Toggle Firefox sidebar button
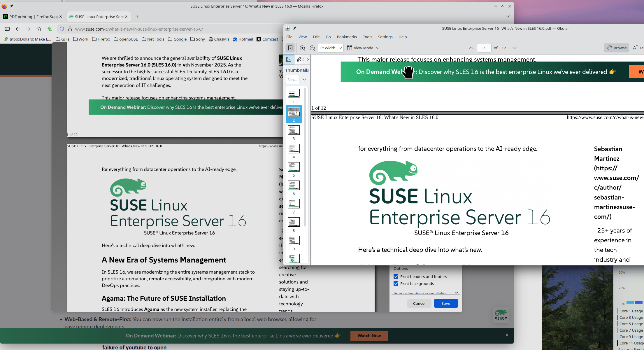The width and height of the screenshot is (644, 350). 7,29
